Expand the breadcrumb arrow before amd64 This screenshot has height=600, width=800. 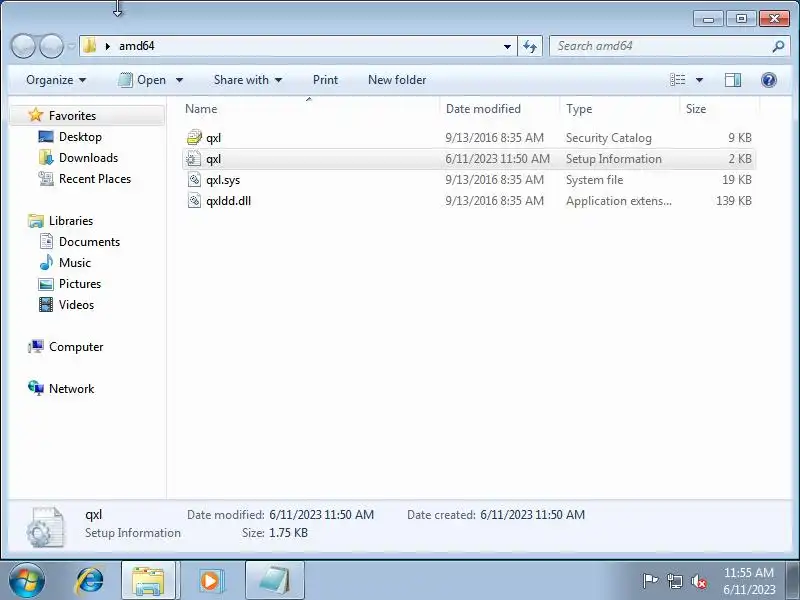[108, 46]
